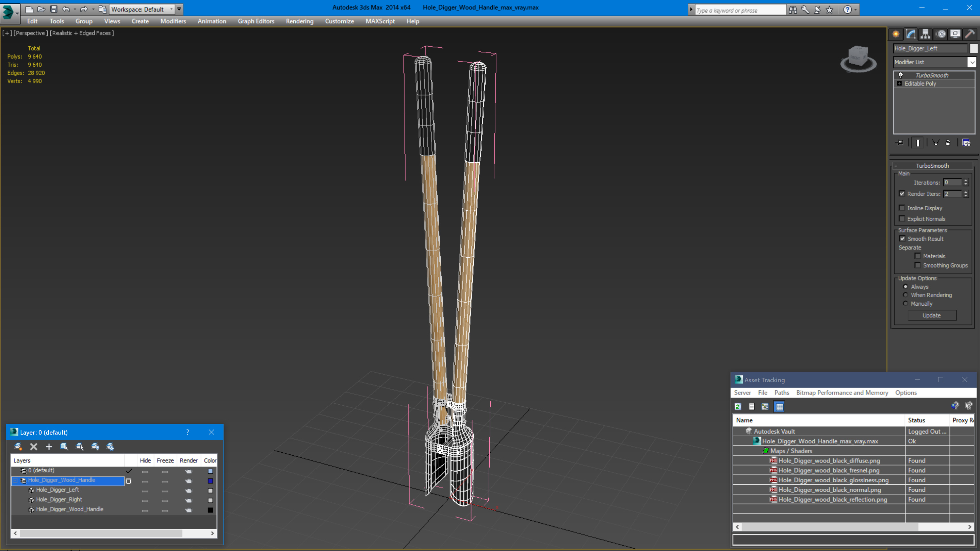
Task: Open the Rendering menu
Action: pos(299,21)
